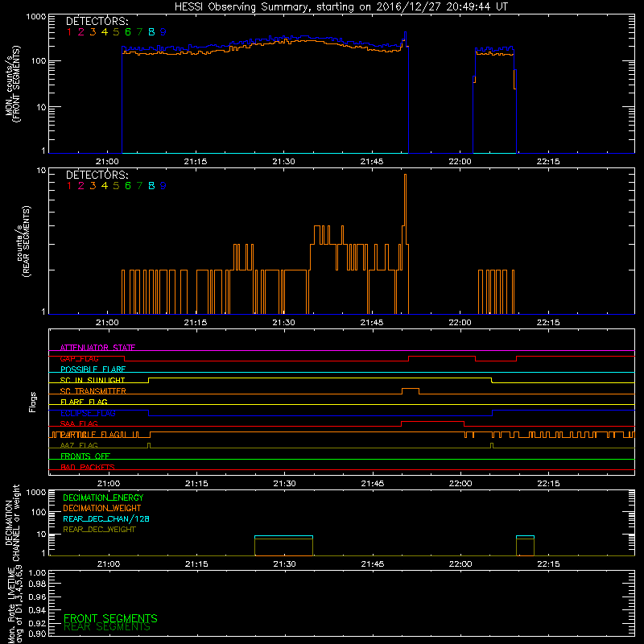Click the wider cyan decimation bar near 21:30
This screenshot has height=644, width=644.
[x=284, y=536]
